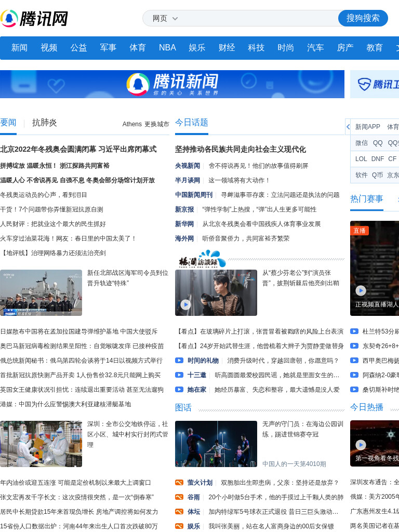
Task: Click video icon beside 时间的礼物
Action: (179, 361)
